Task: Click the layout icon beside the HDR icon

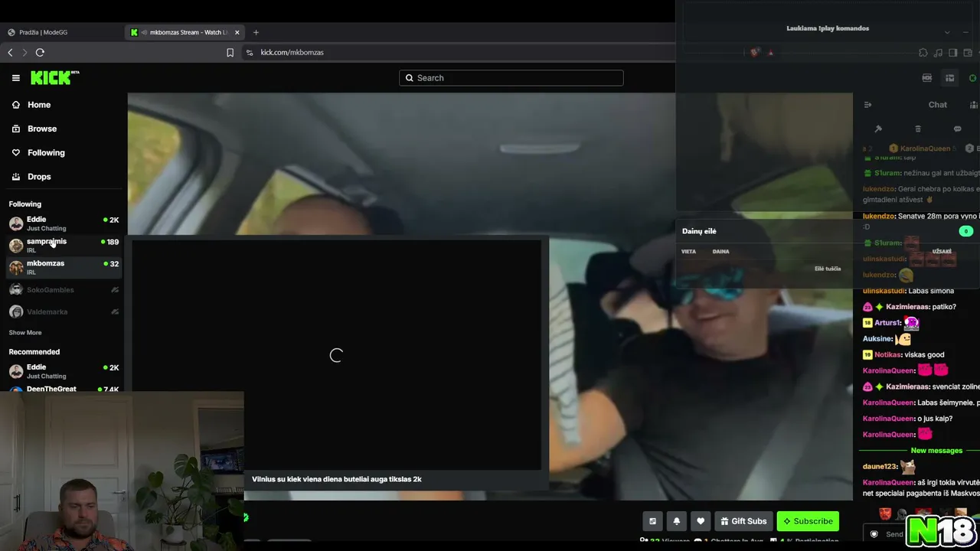Action: 950,78
